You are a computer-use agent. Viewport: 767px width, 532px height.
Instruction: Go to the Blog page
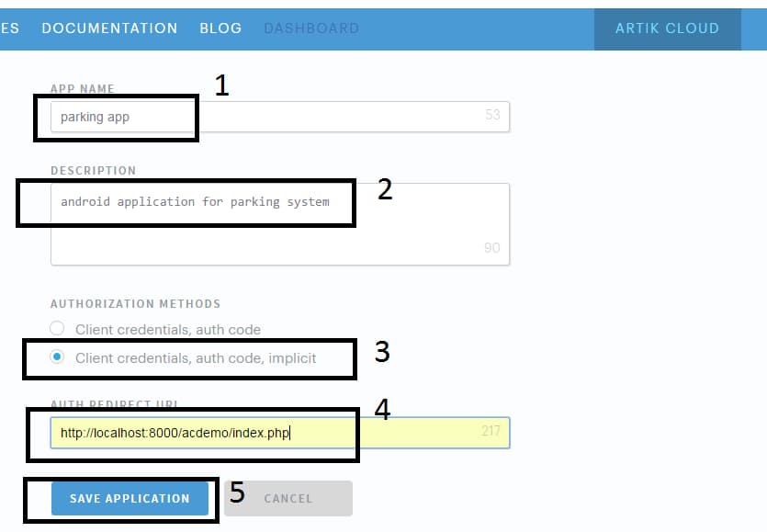(x=220, y=28)
